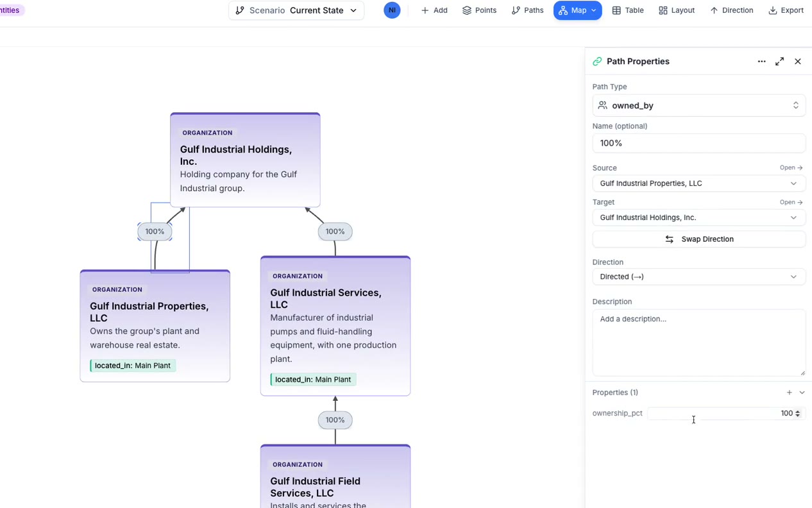Image resolution: width=812 pixels, height=508 pixels.
Task: Open the Path Type owned_by dropdown
Action: pyautogui.click(x=698, y=105)
